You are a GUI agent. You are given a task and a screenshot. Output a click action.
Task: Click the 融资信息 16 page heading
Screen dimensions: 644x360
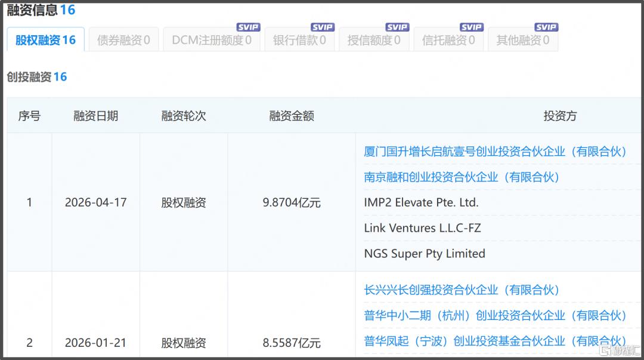41,10
